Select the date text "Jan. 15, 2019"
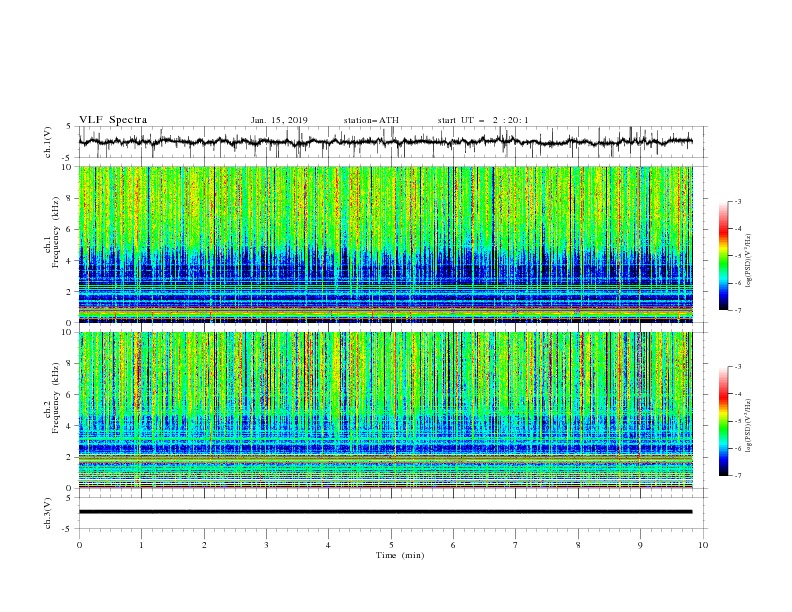 pos(279,120)
